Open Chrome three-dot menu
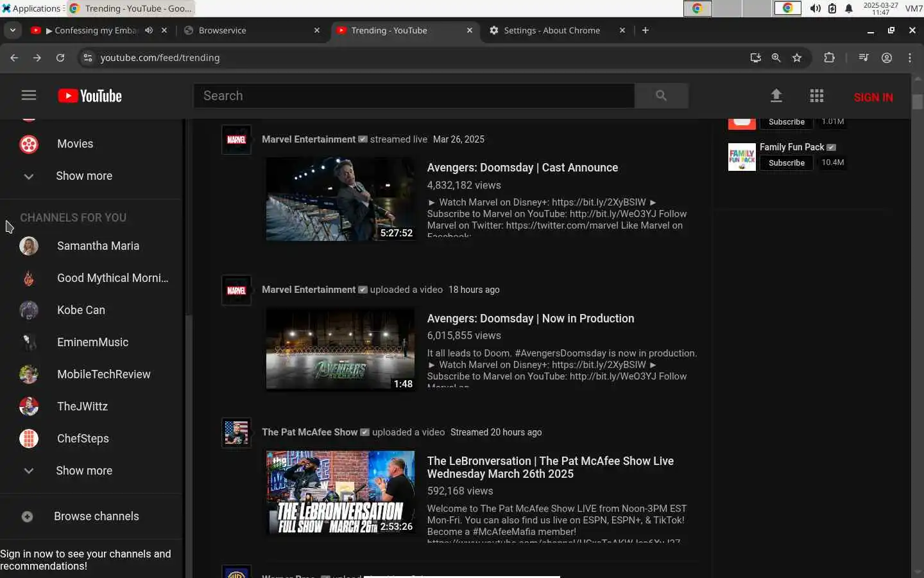 click(x=910, y=58)
